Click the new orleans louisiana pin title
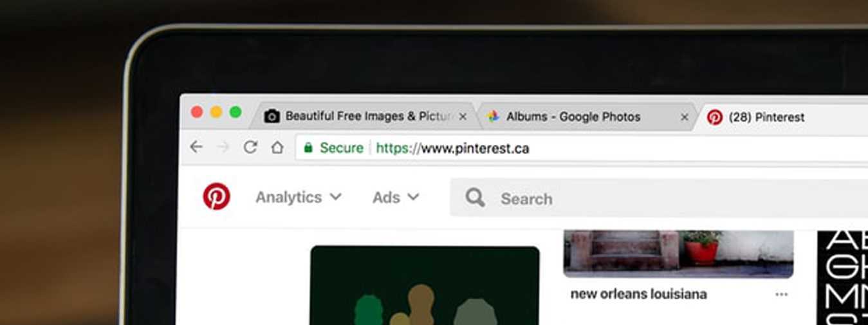The width and height of the screenshot is (868, 325). coord(638,294)
